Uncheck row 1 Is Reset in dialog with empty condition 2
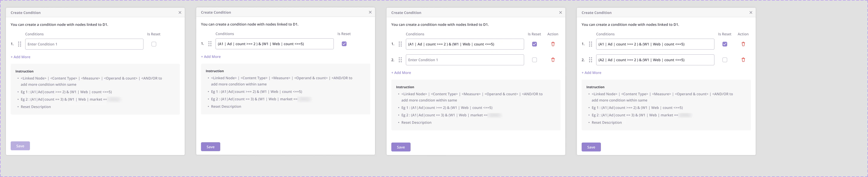 pyautogui.click(x=534, y=44)
